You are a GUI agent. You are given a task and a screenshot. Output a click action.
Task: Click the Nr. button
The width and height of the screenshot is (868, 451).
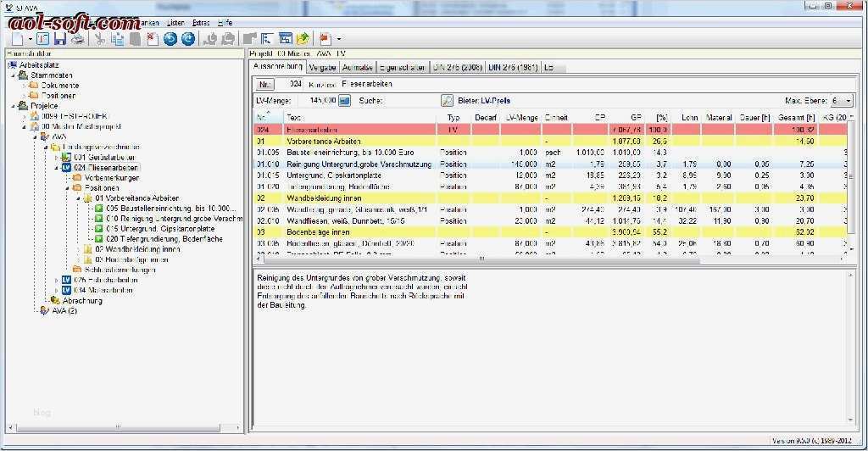[x=265, y=85]
